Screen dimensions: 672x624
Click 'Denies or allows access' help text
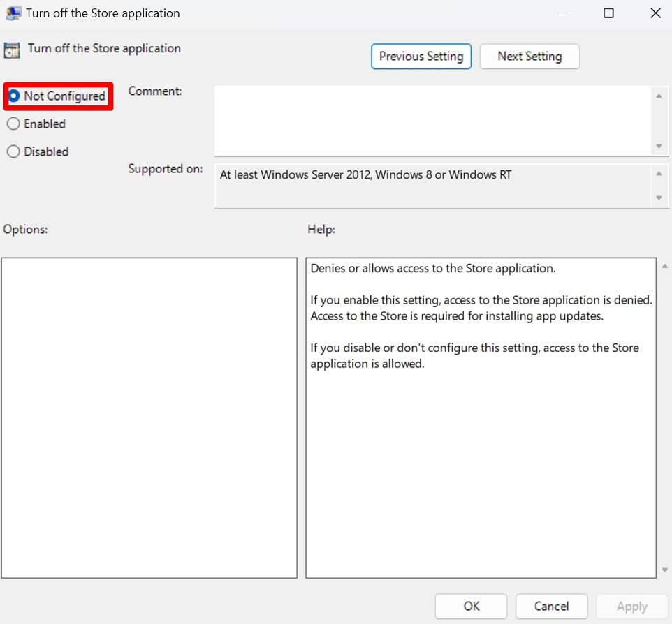click(x=432, y=269)
